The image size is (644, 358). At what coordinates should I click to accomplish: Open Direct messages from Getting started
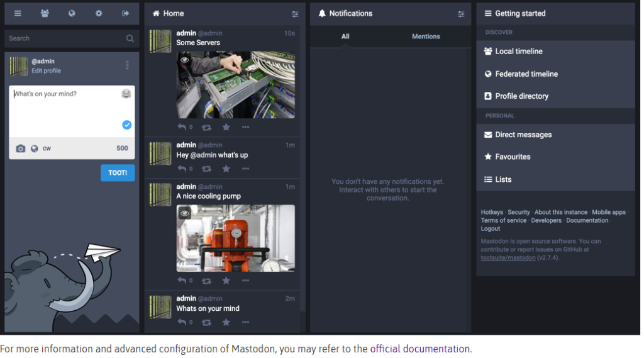pyautogui.click(x=523, y=135)
